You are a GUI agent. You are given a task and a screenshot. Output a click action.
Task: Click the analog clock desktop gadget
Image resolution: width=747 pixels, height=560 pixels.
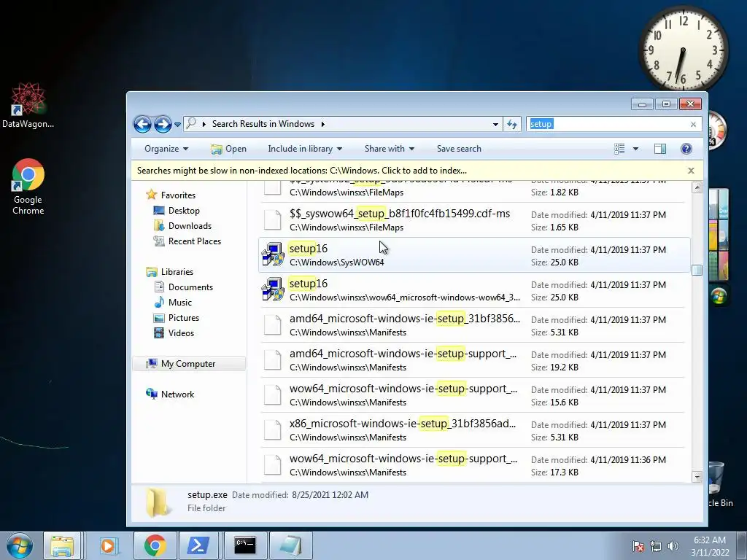pyautogui.click(x=683, y=49)
